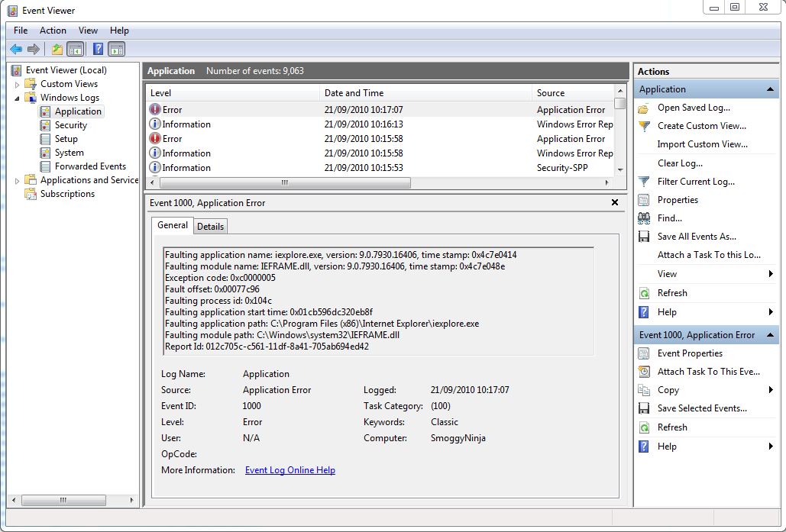This screenshot has height=532, width=786.
Task: Open the File menu
Action: pyautogui.click(x=21, y=31)
